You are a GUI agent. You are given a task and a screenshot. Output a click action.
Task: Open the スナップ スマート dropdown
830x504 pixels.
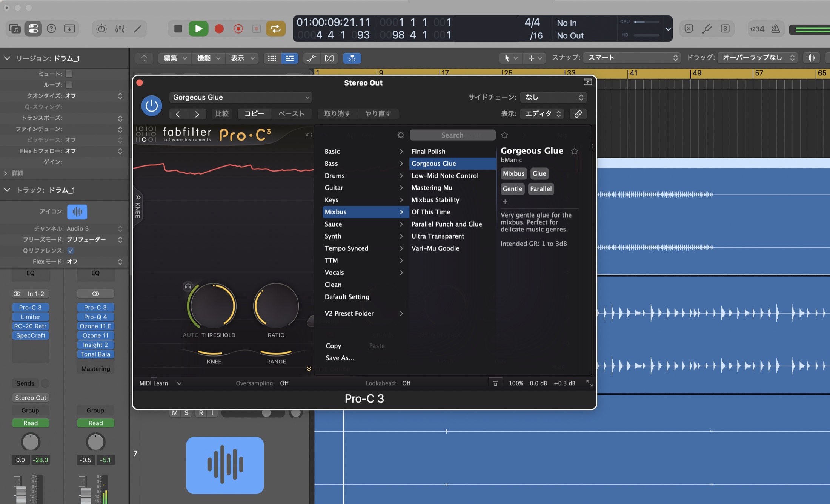[632, 58]
